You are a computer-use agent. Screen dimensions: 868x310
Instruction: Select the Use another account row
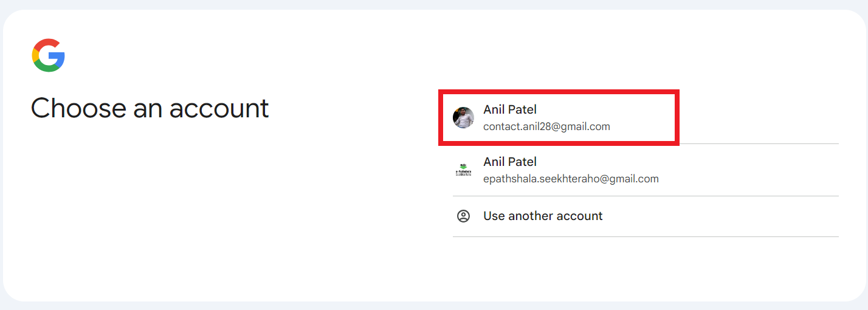pyautogui.click(x=646, y=216)
